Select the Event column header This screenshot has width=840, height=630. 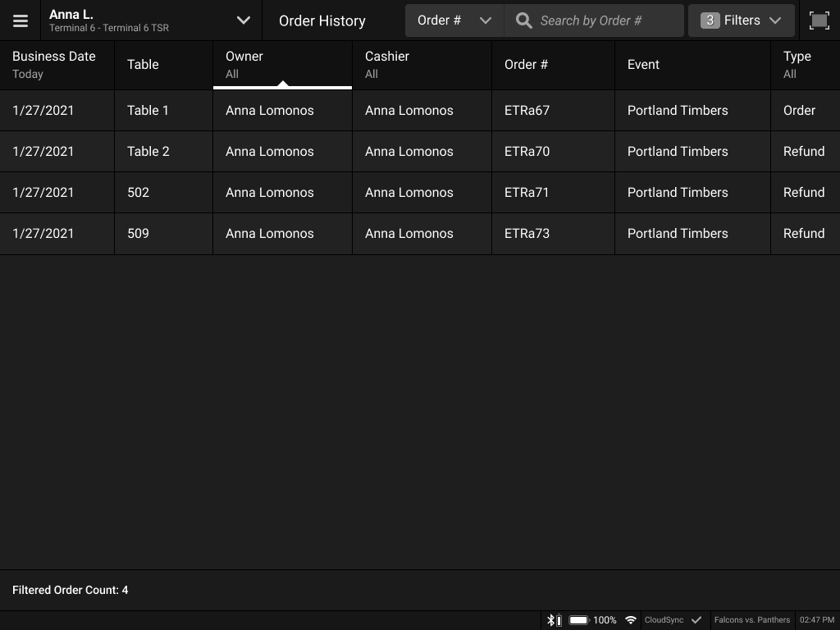coord(643,64)
